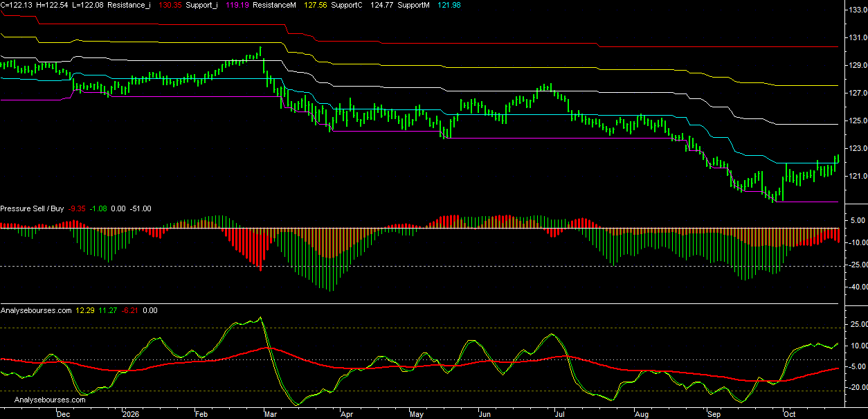Click the 'L=122.08' low price readout
Image resolution: width=868 pixels, height=419 pixels.
coord(88,5)
